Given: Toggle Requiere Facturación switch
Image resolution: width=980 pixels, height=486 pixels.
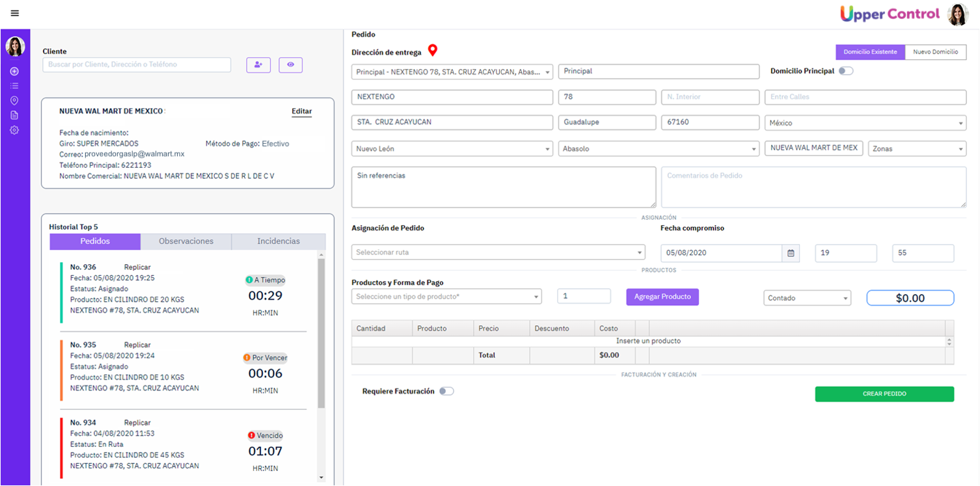Looking at the screenshot, I should [446, 391].
